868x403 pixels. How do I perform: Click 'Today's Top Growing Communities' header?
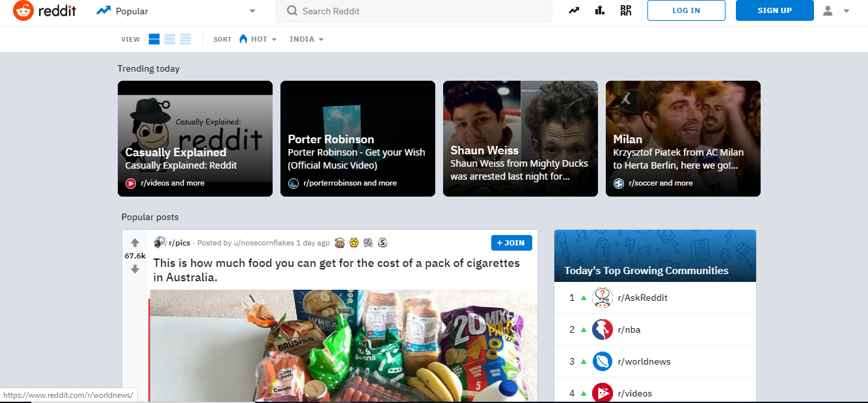pos(646,271)
